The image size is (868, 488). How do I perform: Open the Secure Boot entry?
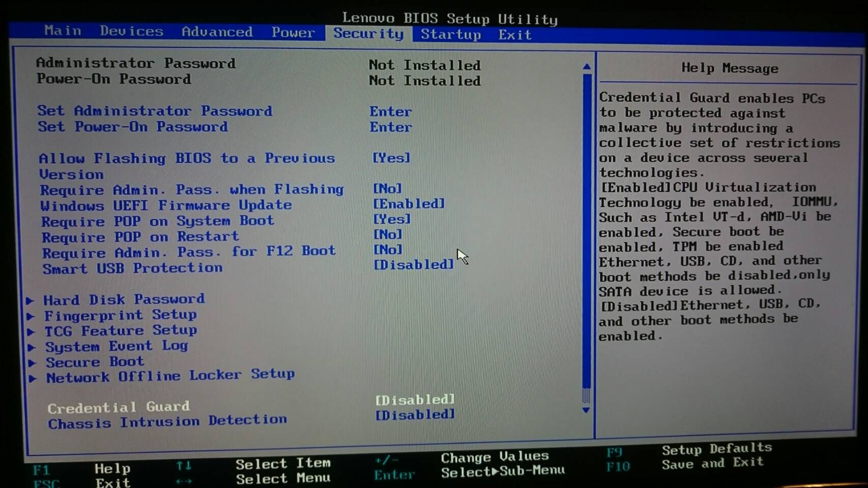point(95,362)
